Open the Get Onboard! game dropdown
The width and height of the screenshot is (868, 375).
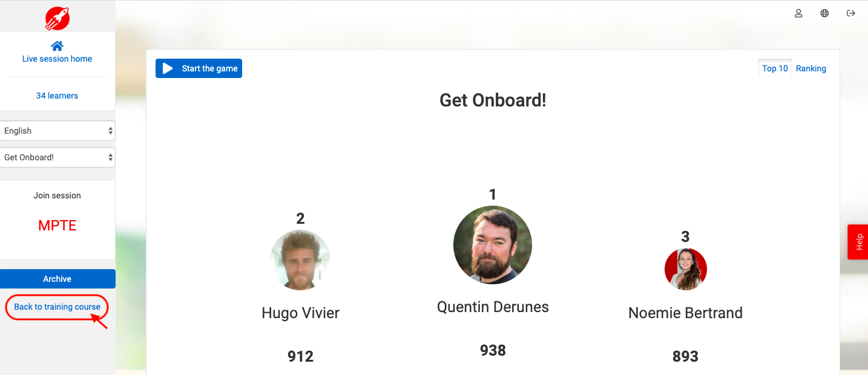58,157
